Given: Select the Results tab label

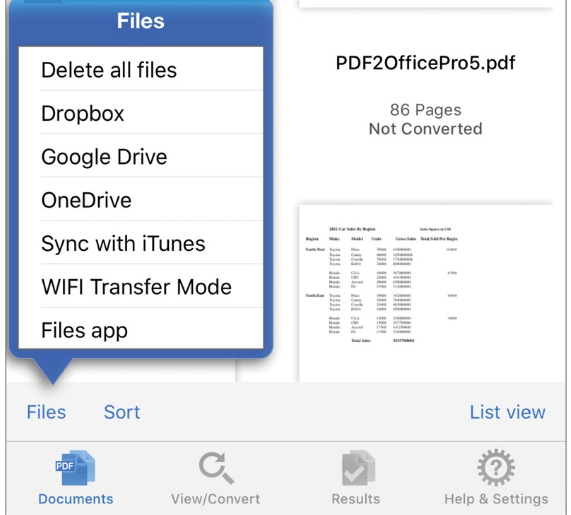Looking at the screenshot, I should pos(356,499).
